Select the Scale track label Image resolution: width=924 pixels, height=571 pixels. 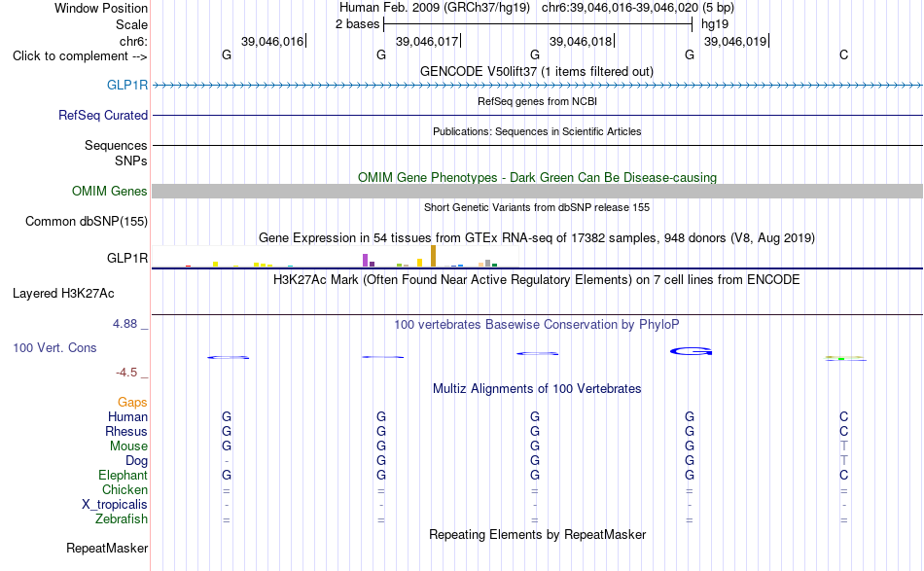[131, 24]
